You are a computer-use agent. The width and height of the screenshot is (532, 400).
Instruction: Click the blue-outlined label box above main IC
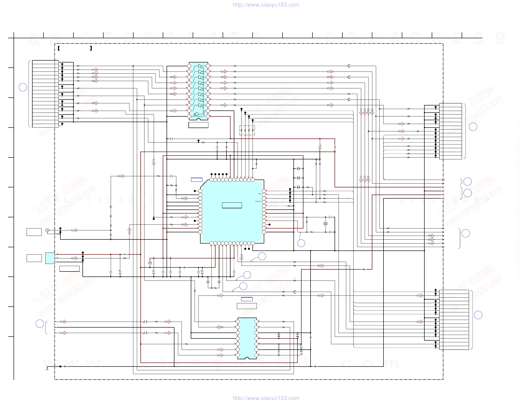[197, 180]
